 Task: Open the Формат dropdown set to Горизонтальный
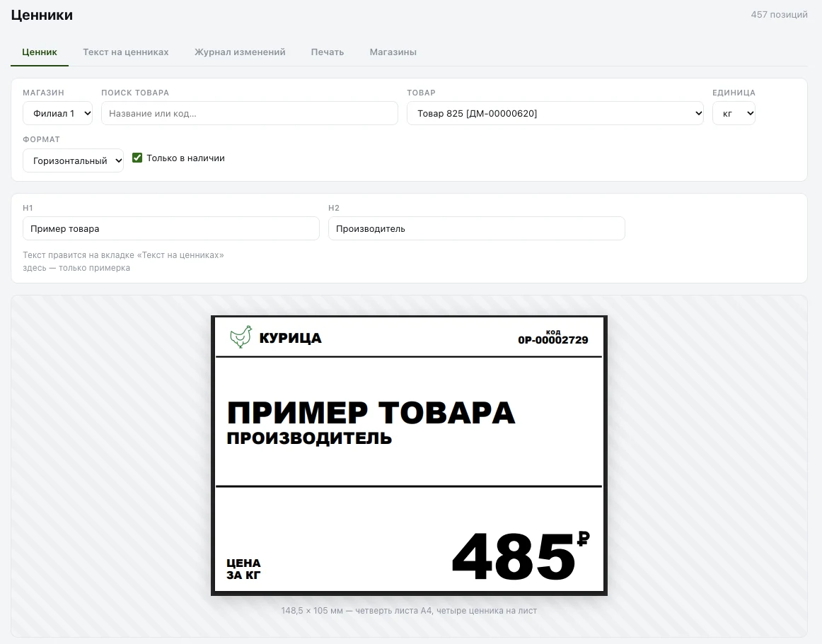pyautogui.click(x=73, y=160)
